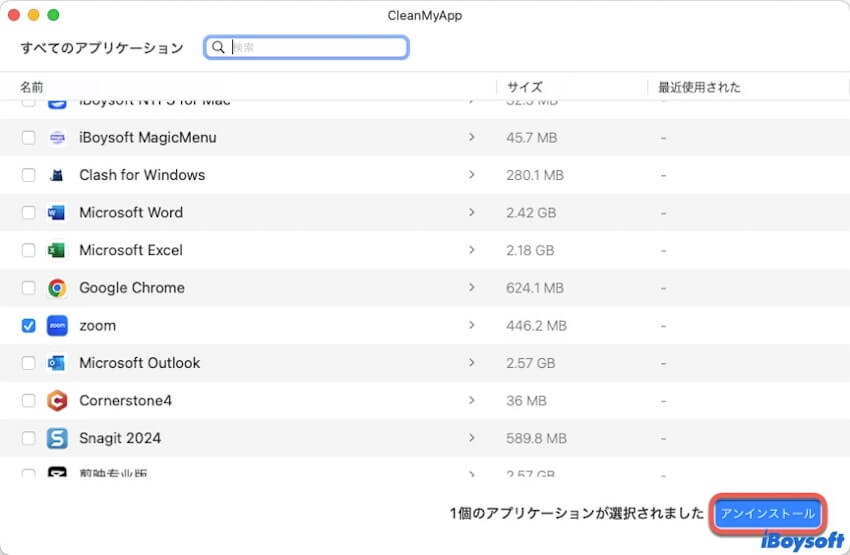Click the Cornerstone4 app icon
Screen dimensions: 850x555
tap(57, 401)
